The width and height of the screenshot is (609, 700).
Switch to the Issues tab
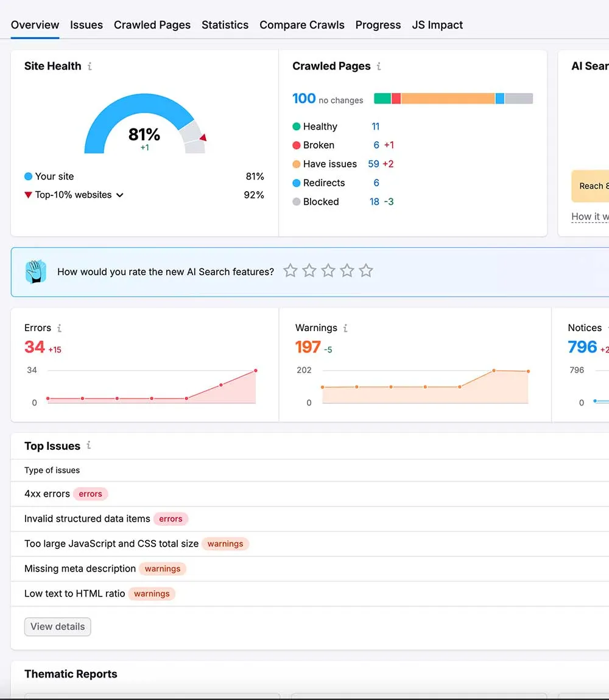[x=86, y=25]
